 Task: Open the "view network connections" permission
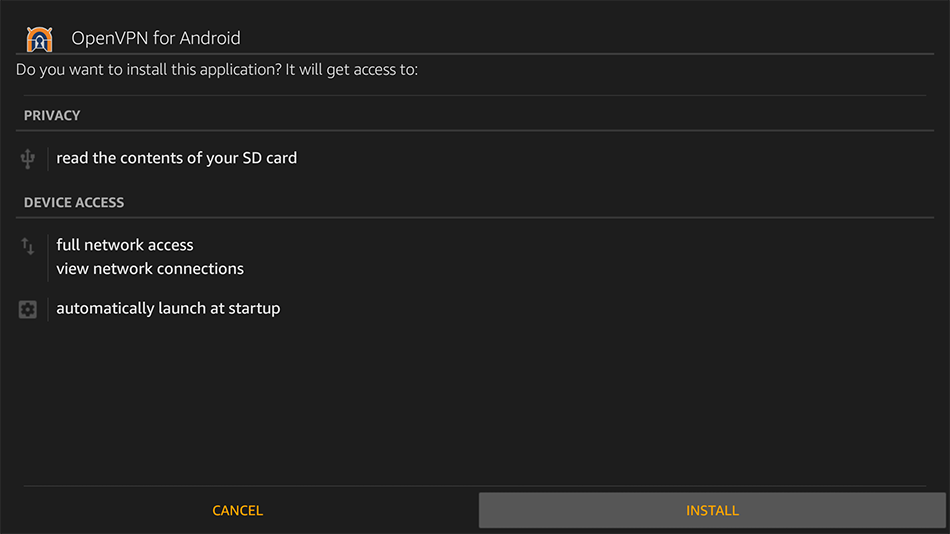(x=150, y=269)
